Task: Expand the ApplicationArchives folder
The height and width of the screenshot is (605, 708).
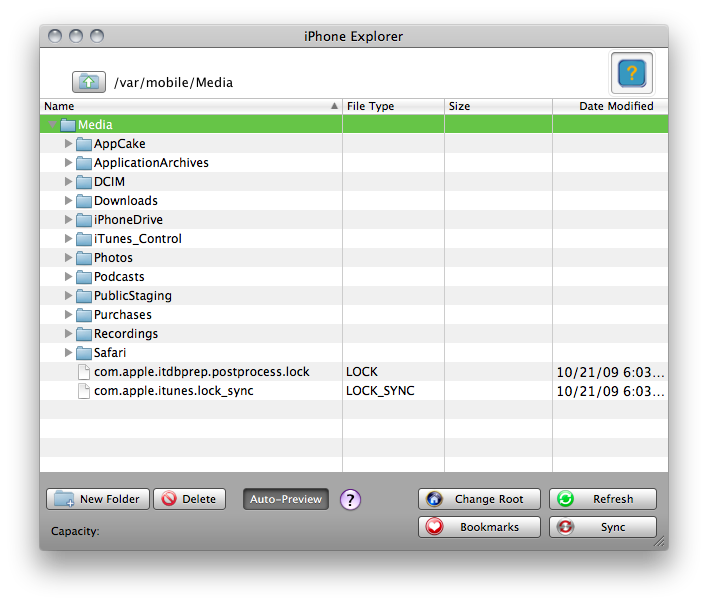Action: point(68,163)
